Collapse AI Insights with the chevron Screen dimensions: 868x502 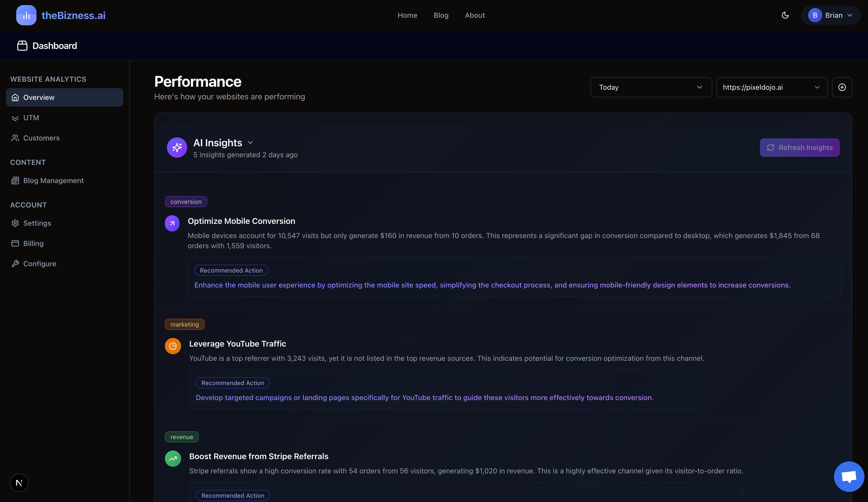(250, 143)
